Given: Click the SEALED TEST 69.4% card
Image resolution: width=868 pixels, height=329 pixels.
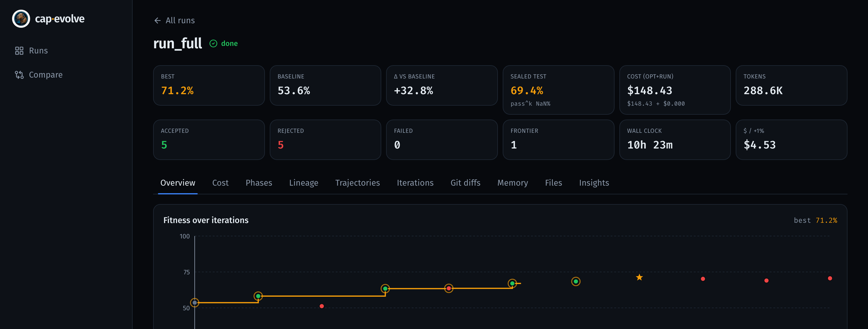Looking at the screenshot, I should click(558, 90).
